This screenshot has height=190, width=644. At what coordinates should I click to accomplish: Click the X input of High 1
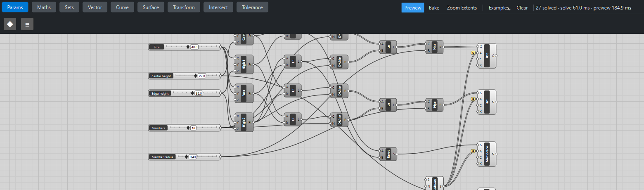point(235,58)
